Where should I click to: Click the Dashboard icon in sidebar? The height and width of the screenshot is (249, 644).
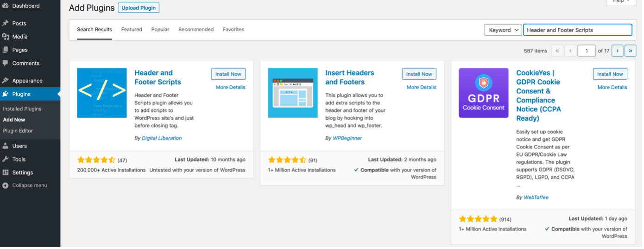6,6
